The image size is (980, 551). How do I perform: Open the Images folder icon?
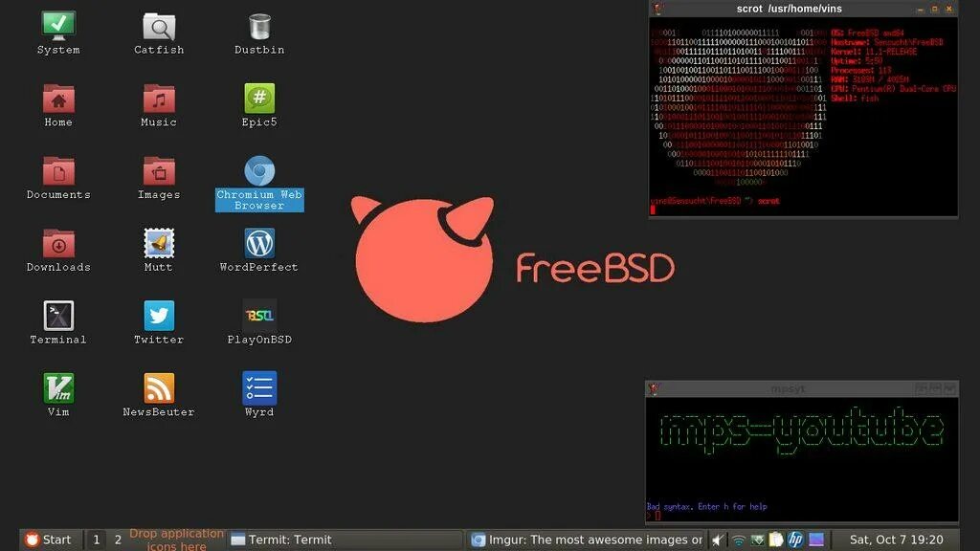click(159, 178)
